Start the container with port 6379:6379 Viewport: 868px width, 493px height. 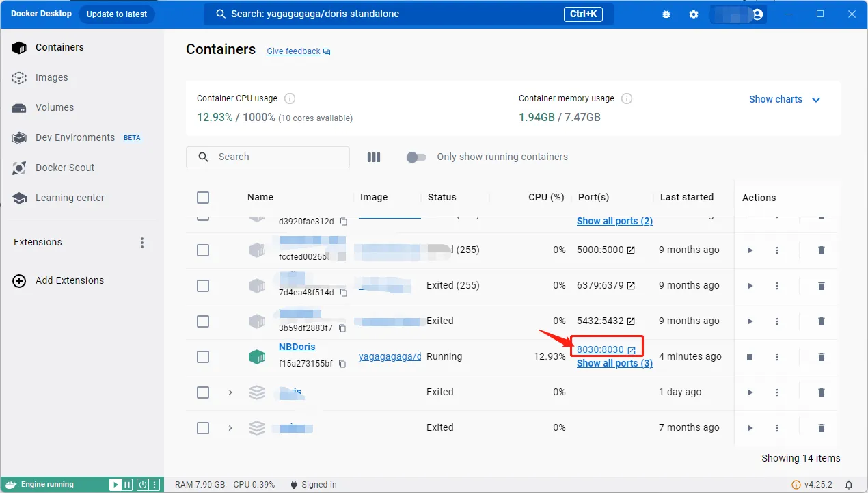[x=750, y=286]
